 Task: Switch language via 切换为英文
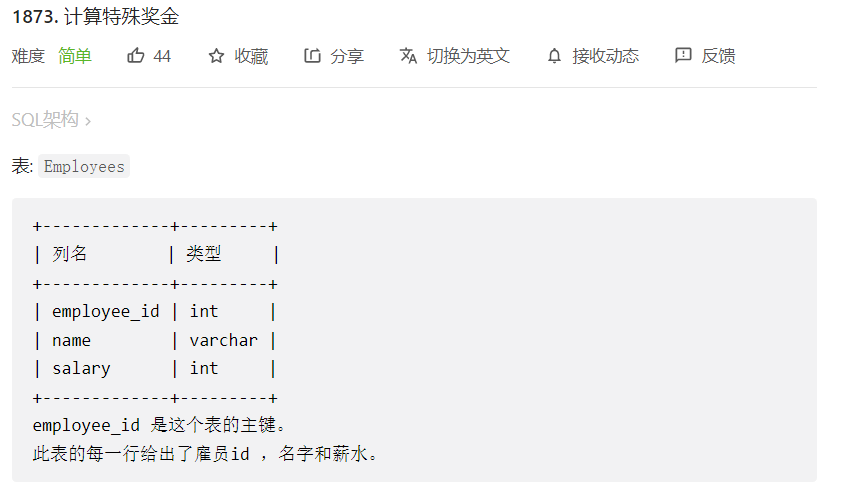point(468,56)
